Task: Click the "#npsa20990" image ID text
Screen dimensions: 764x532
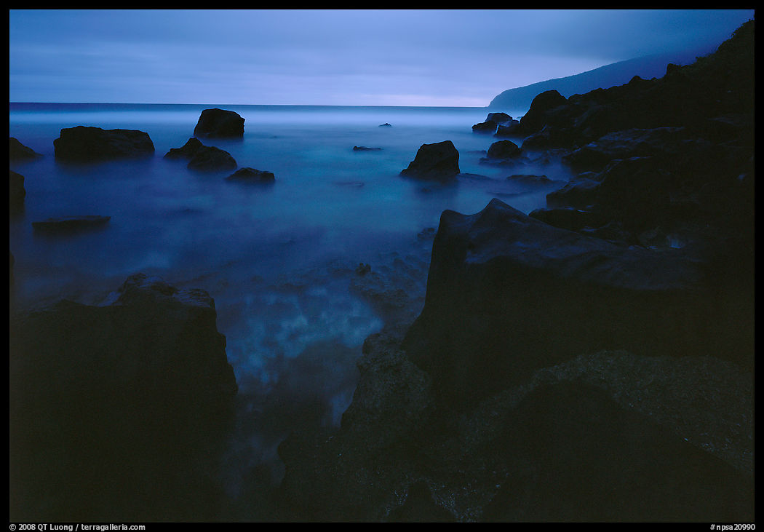Action: pyautogui.click(x=732, y=527)
